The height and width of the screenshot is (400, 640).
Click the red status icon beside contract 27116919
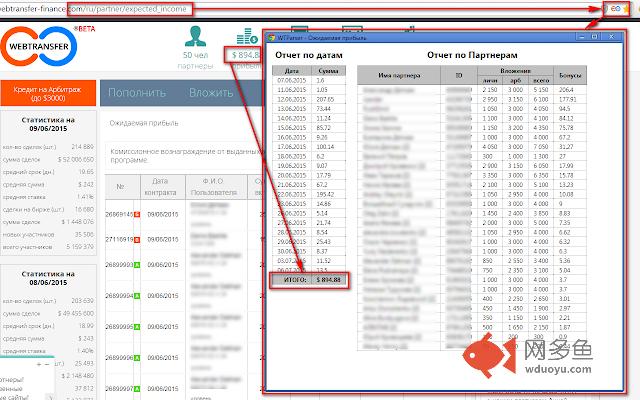click(137, 240)
